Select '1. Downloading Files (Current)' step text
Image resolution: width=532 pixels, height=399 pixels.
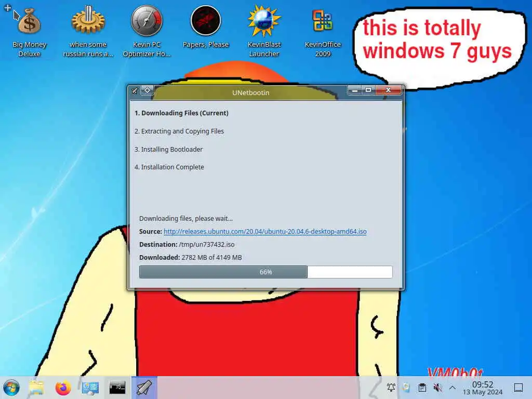181,113
